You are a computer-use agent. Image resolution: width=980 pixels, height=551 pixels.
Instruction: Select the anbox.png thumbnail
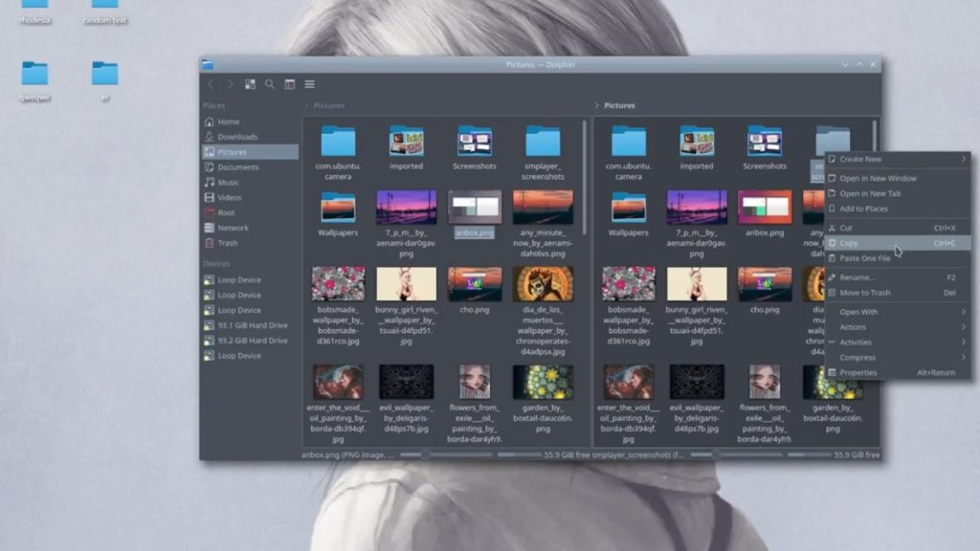point(475,206)
